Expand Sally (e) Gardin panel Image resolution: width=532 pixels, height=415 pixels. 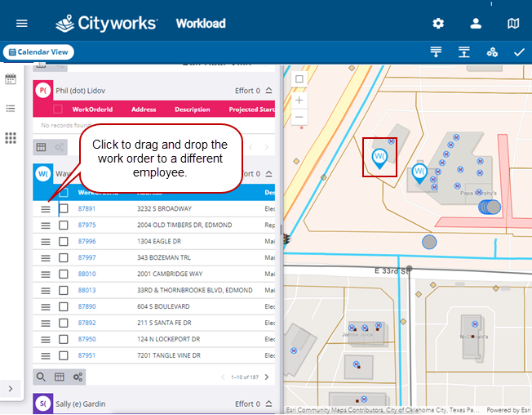(268, 404)
